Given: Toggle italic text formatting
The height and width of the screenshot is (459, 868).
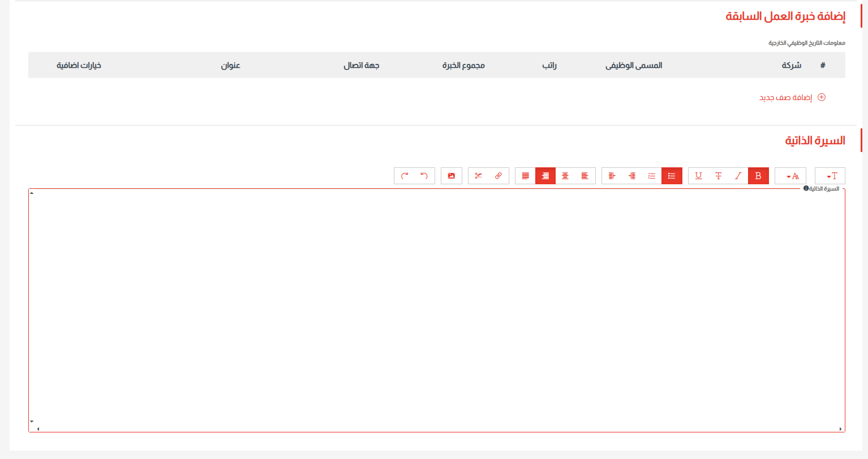Looking at the screenshot, I should (x=738, y=176).
